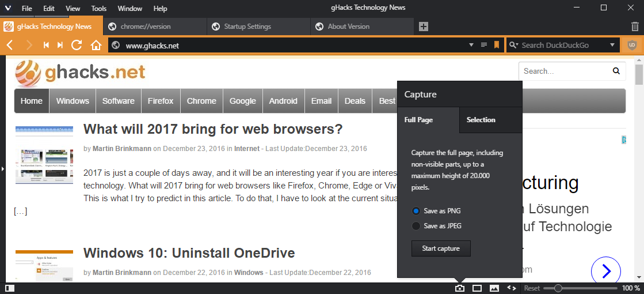
Task: Click the ghacks.net site logo
Action: click(x=80, y=73)
